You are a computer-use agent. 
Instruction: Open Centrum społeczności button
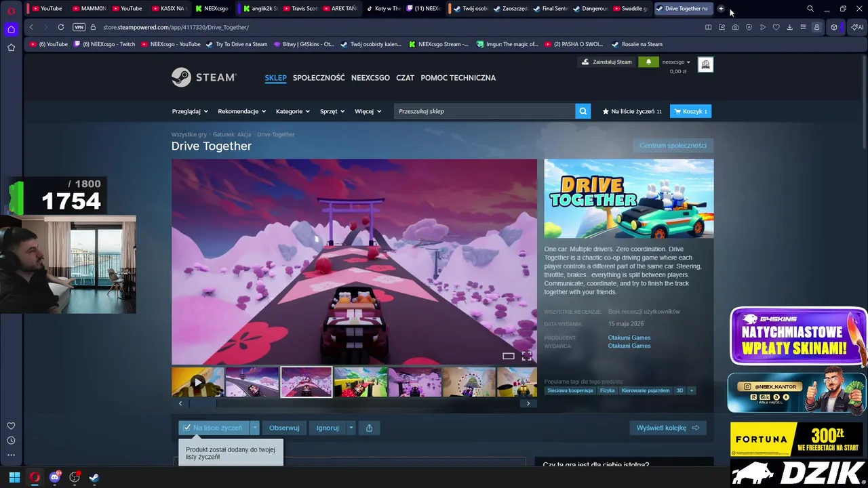673,145
